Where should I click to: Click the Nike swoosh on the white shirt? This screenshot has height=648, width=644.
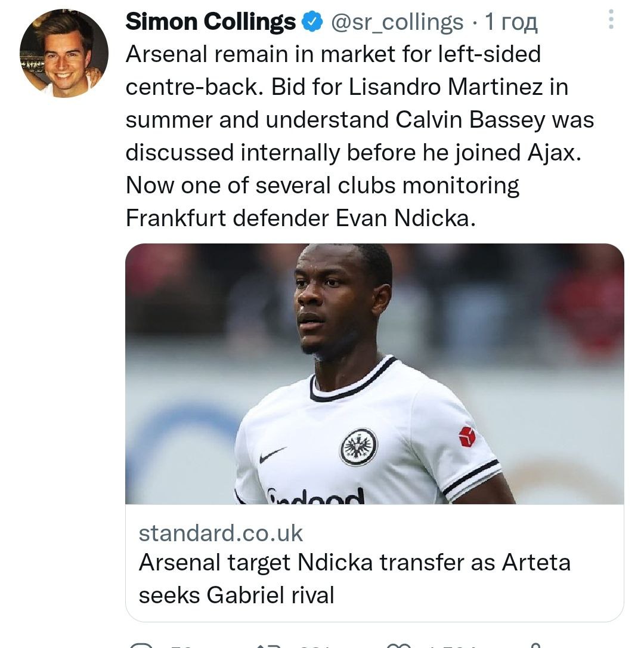273,455
